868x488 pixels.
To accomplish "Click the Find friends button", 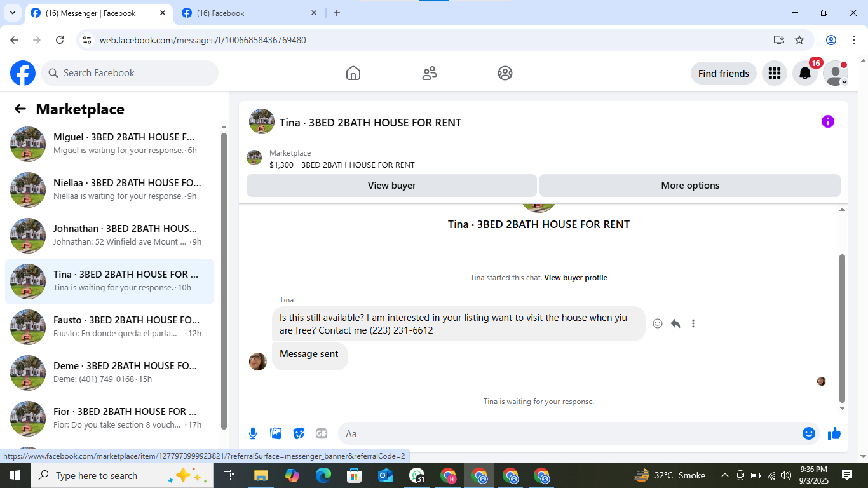I will (723, 73).
